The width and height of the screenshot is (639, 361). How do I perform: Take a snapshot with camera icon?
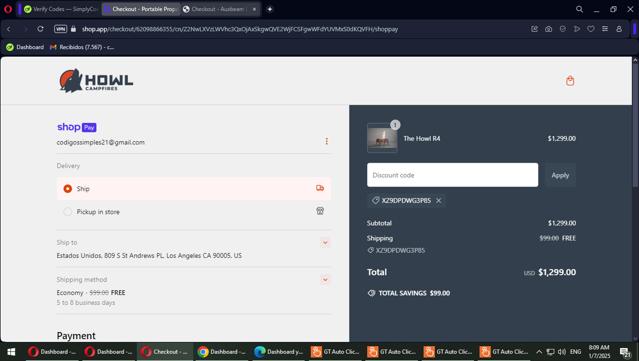coord(549,29)
